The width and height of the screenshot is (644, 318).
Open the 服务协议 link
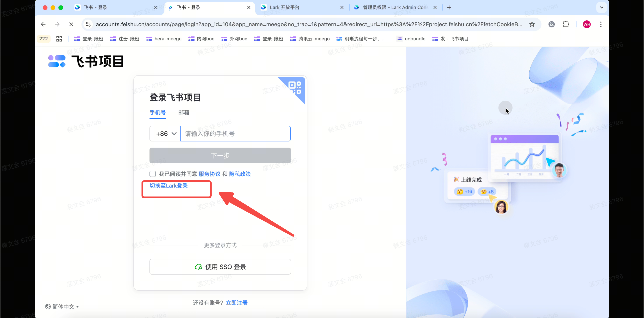(209, 174)
